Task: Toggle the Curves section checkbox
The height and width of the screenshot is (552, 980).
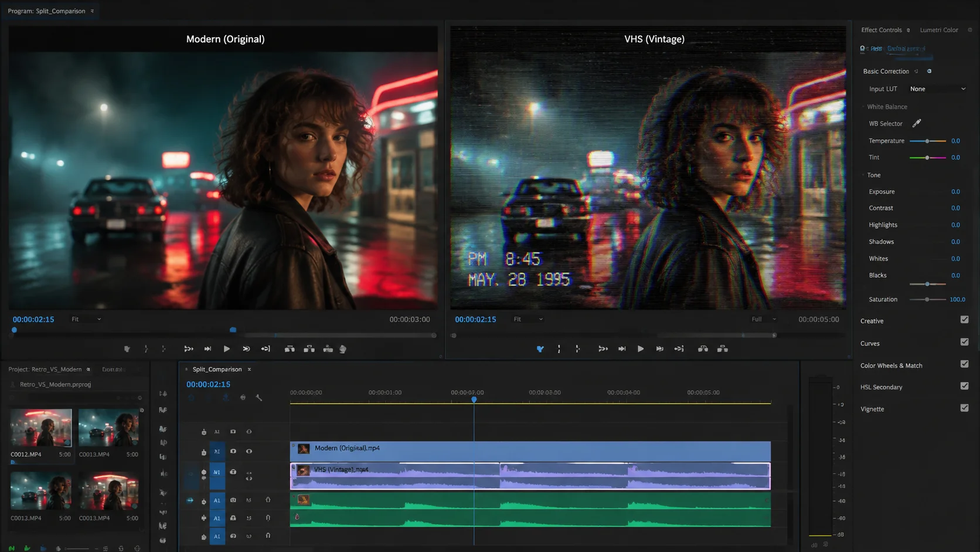Action: [964, 342]
